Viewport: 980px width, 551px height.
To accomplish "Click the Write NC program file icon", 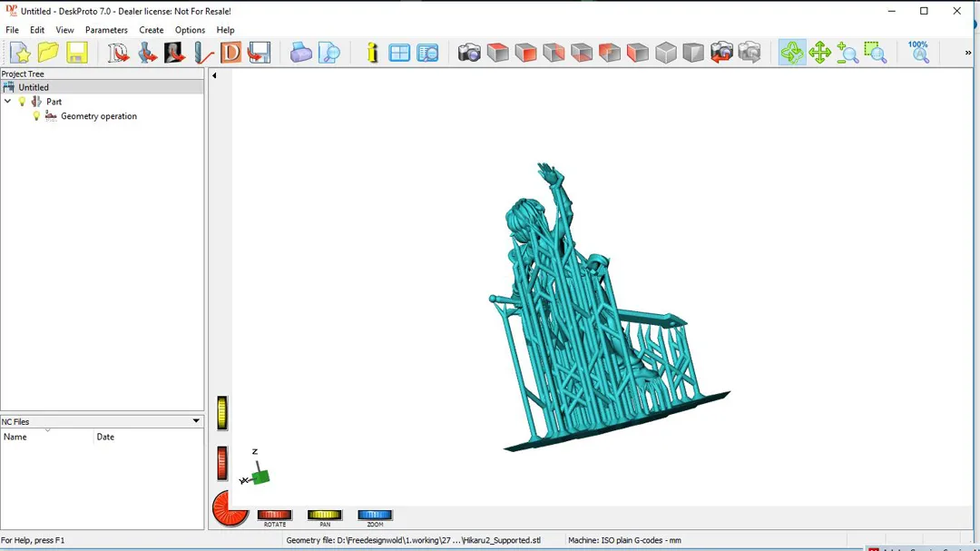I will point(259,53).
